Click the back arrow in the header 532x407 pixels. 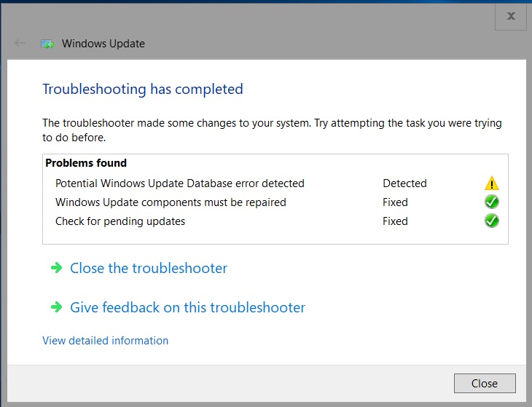point(20,43)
